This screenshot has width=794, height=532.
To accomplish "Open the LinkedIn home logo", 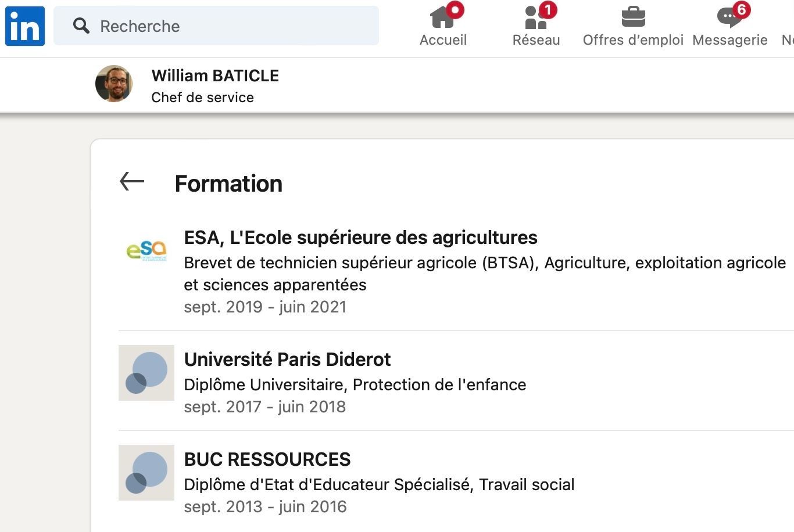I will click(25, 26).
